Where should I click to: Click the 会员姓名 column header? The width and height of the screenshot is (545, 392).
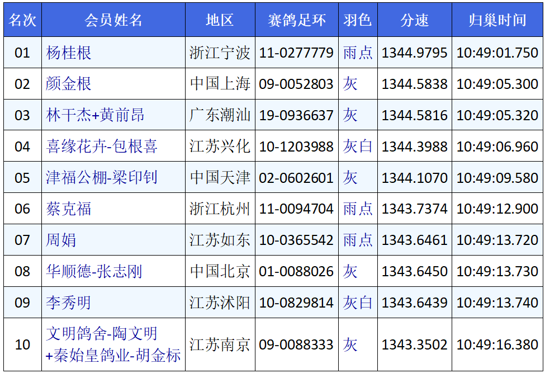coord(113,20)
